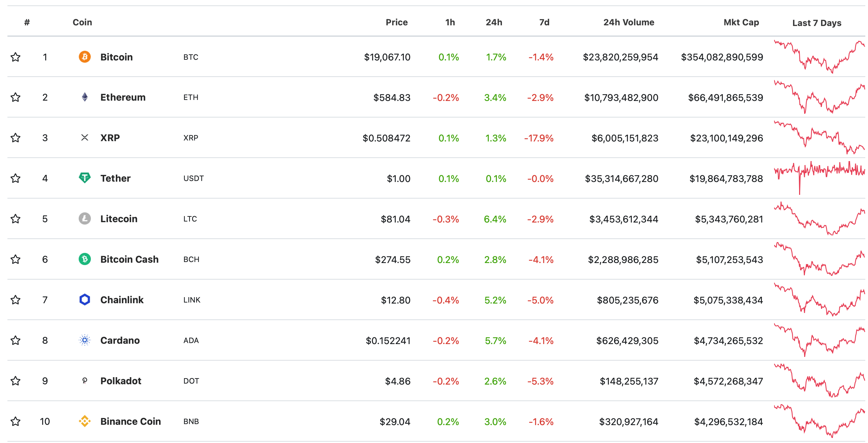Click the USDT ticker symbol
Viewport: 868px width, 443px height.
click(194, 178)
